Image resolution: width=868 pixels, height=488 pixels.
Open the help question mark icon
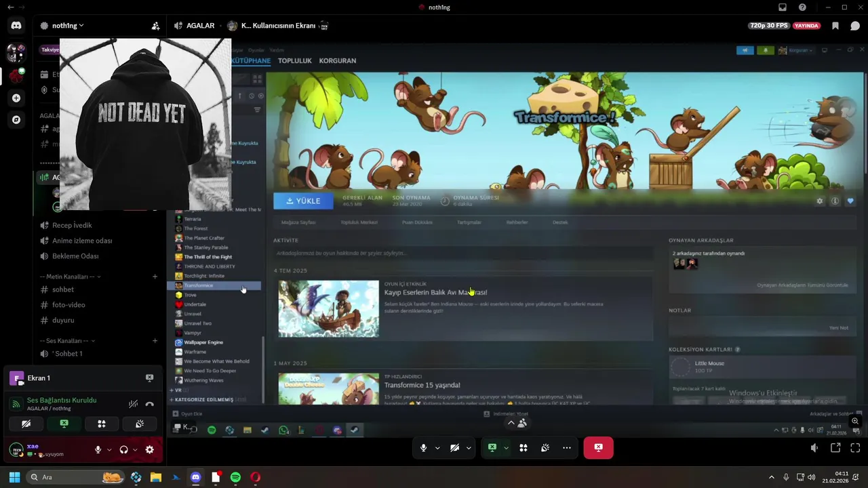coord(802,7)
